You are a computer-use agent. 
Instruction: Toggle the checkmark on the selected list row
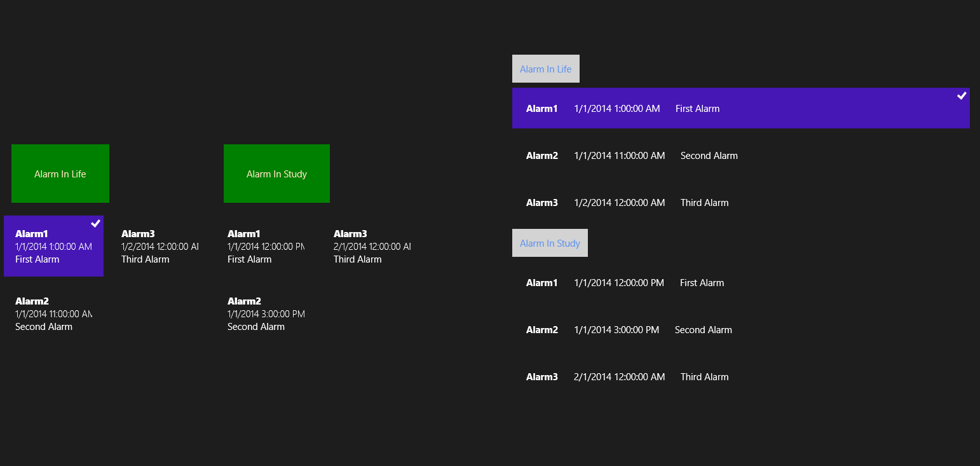[962, 96]
